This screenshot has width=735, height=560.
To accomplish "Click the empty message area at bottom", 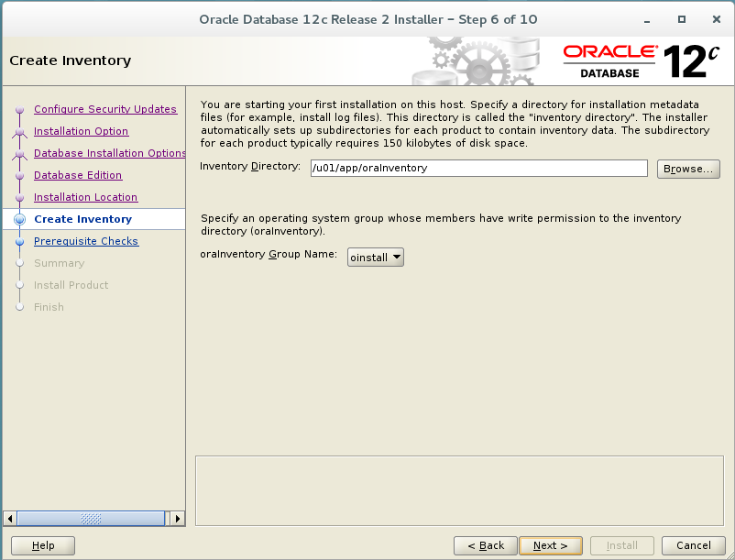I will [459, 490].
